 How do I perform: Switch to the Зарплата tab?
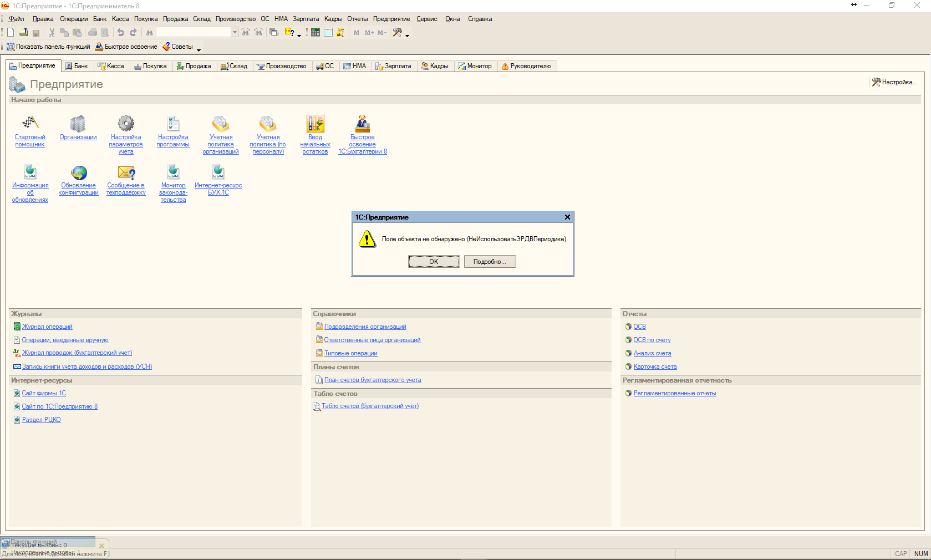393,66
